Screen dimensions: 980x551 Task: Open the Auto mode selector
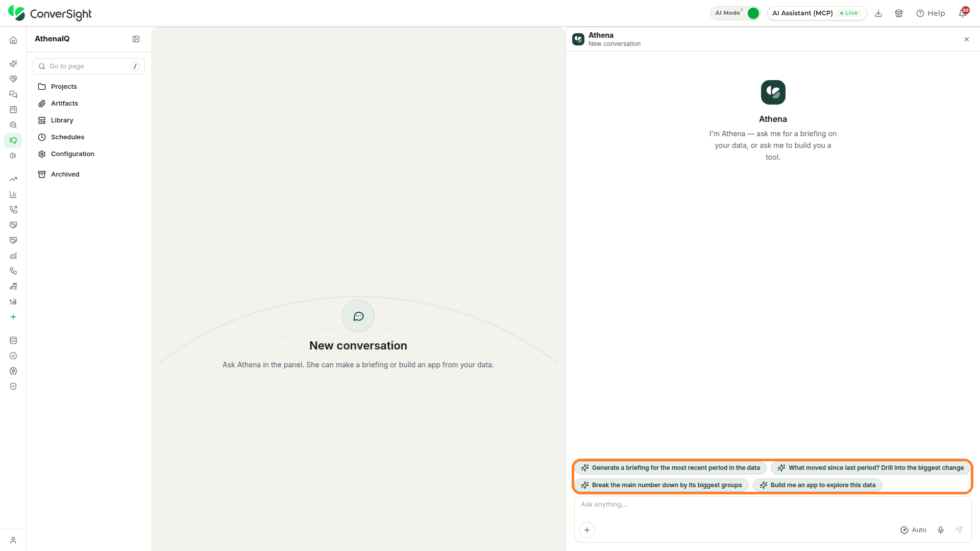pos(914,530)
